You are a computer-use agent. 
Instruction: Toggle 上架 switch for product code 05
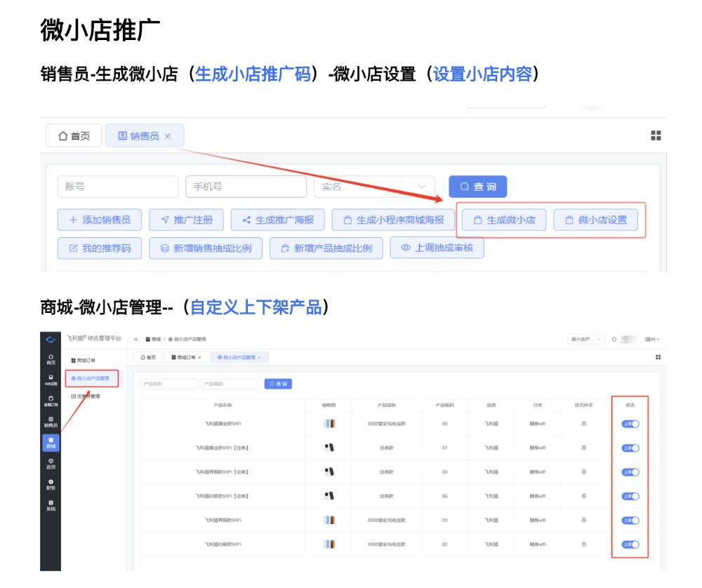click(630, 472)
